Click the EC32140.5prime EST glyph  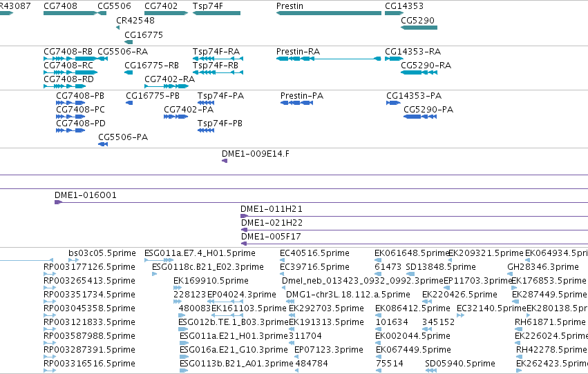point(461,316)
